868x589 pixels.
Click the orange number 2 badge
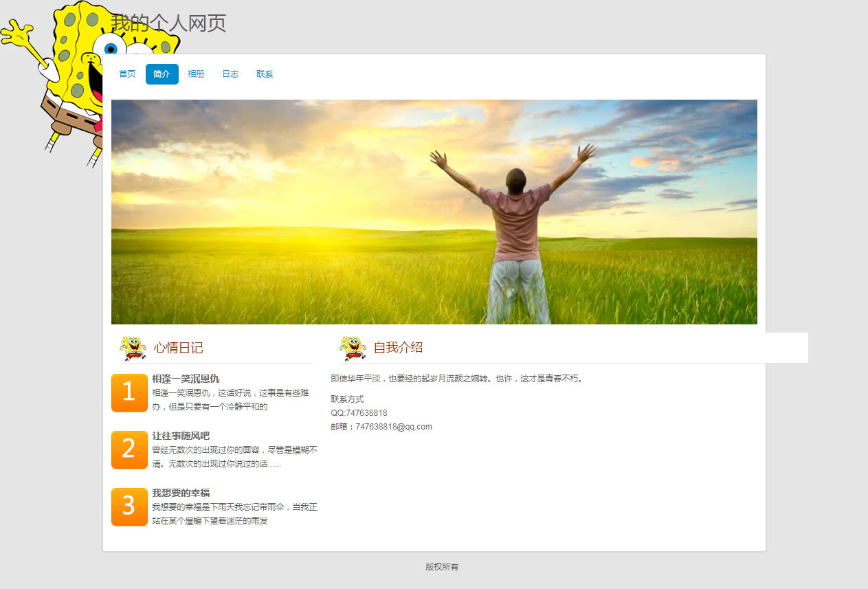pyautogui.click(x=129, y=449)
